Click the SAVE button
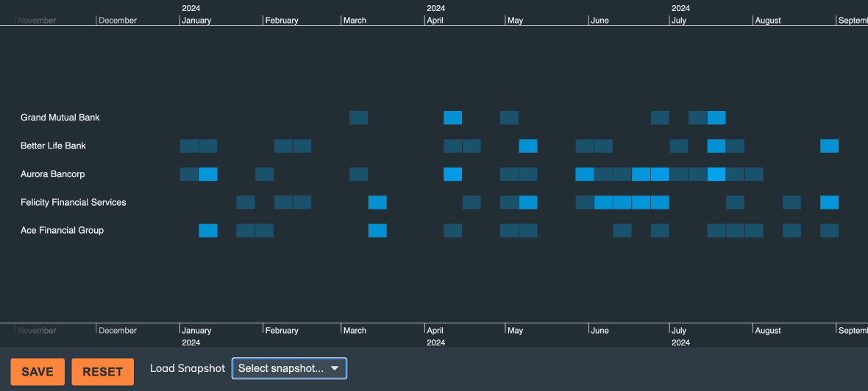Image resolution: width=868 pixels, height=391 pixels. [x=38, y=372]
